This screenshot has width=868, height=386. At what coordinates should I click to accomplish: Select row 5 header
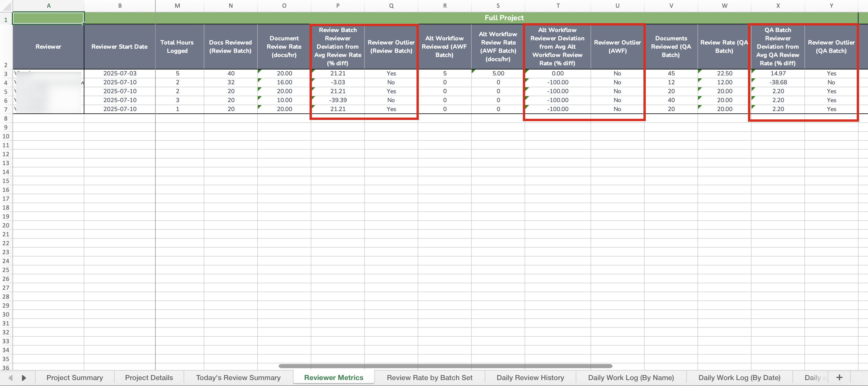(x=6, y=91)
